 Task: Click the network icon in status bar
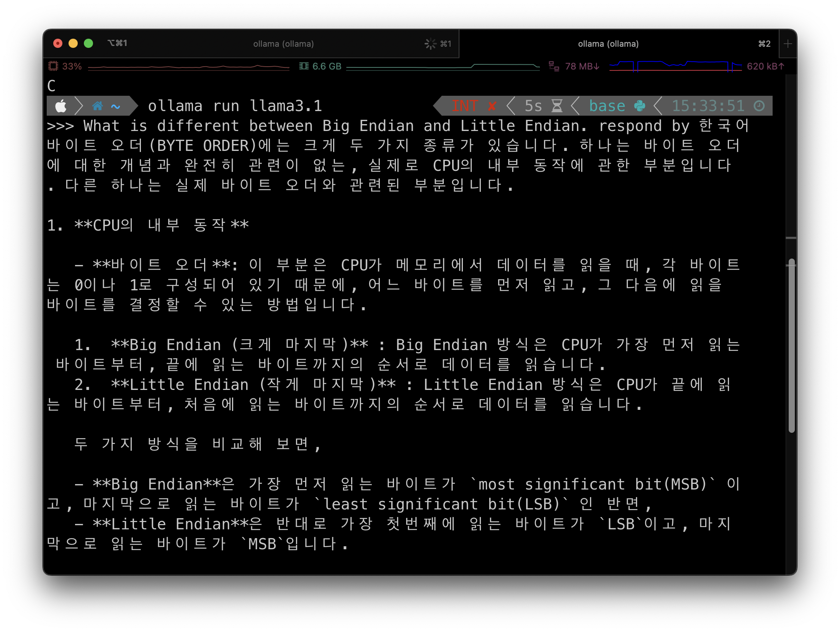554,66
